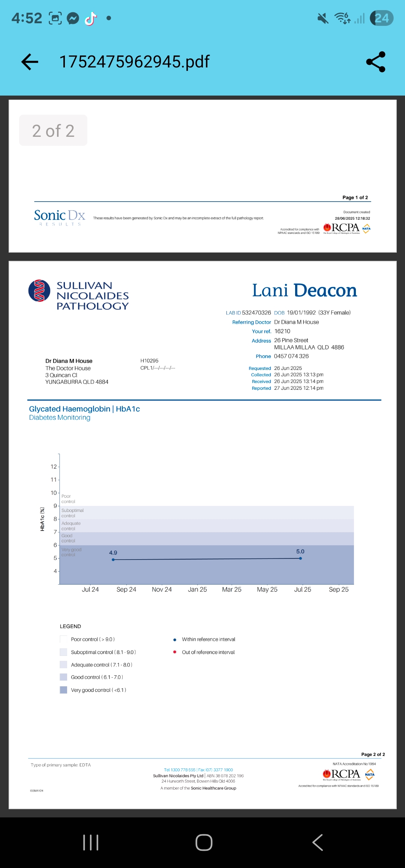Click the Good control legend swatch
The image size is (405, 868).
coord(63,677)
